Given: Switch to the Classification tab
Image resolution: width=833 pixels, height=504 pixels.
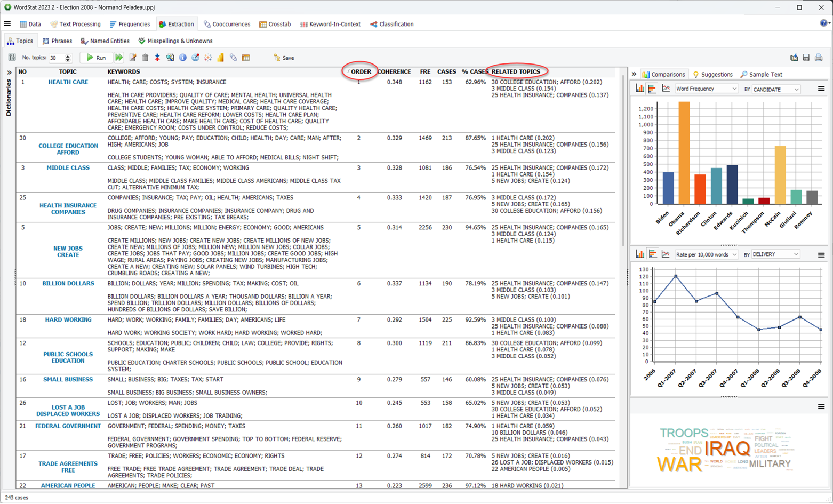Looking at the screenshot, I should click(x=392, y=24).
